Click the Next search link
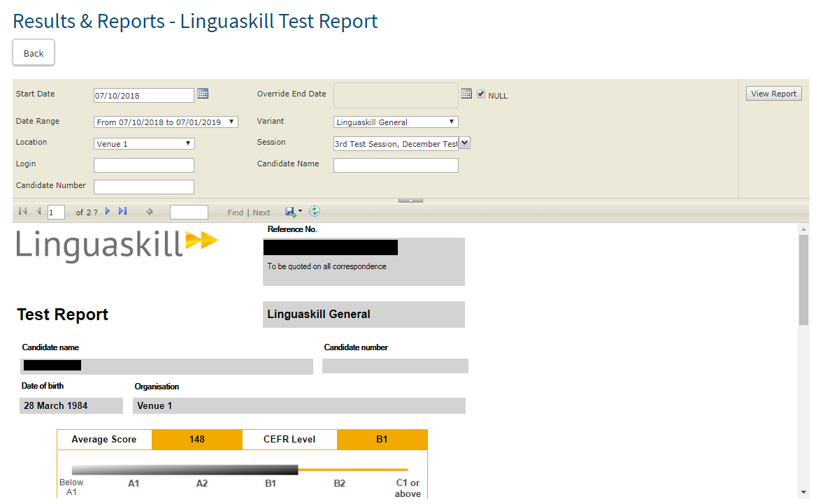818x504 pixels. [x=261, y=213]
